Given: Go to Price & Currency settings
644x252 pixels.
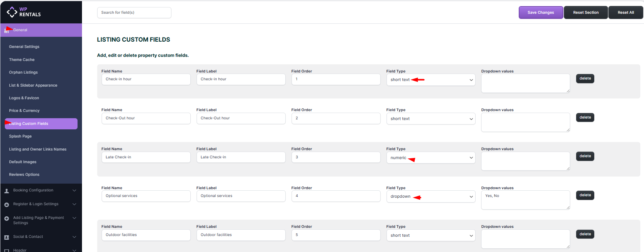Looking at the screenshot, I should click(24, 111).
